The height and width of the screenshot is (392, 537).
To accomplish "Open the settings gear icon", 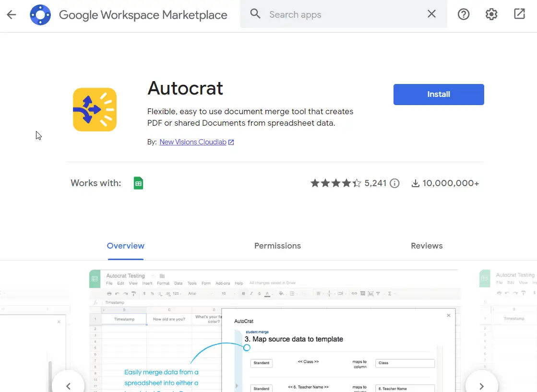I will tap(491, 14).
